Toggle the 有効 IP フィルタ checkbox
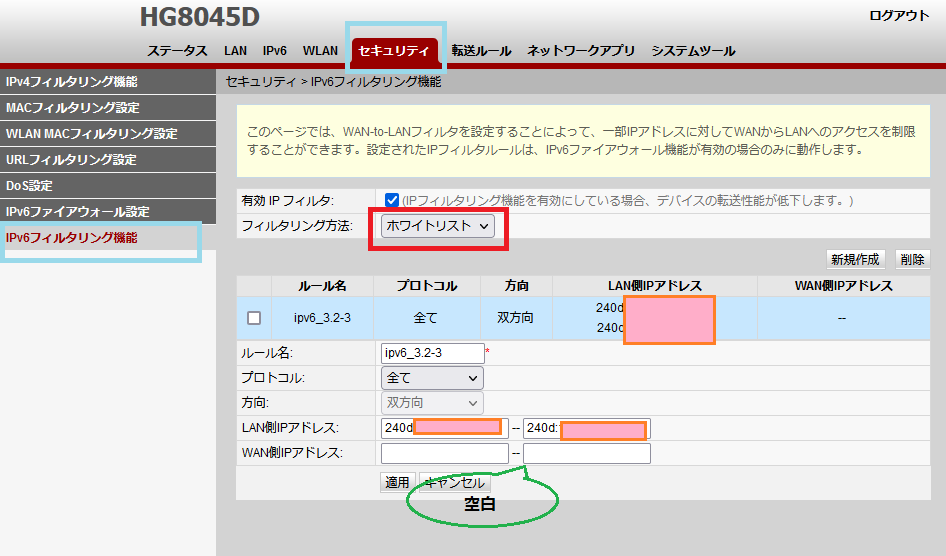946x556 pixels. 392,200
